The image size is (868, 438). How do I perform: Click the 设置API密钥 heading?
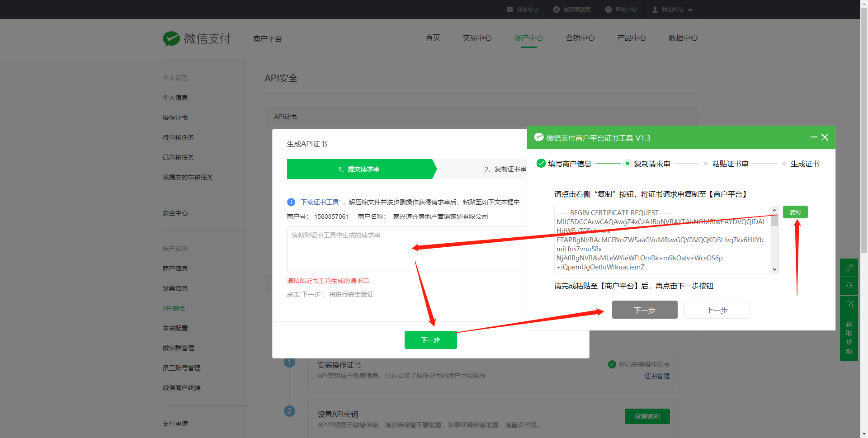(338, 414)
